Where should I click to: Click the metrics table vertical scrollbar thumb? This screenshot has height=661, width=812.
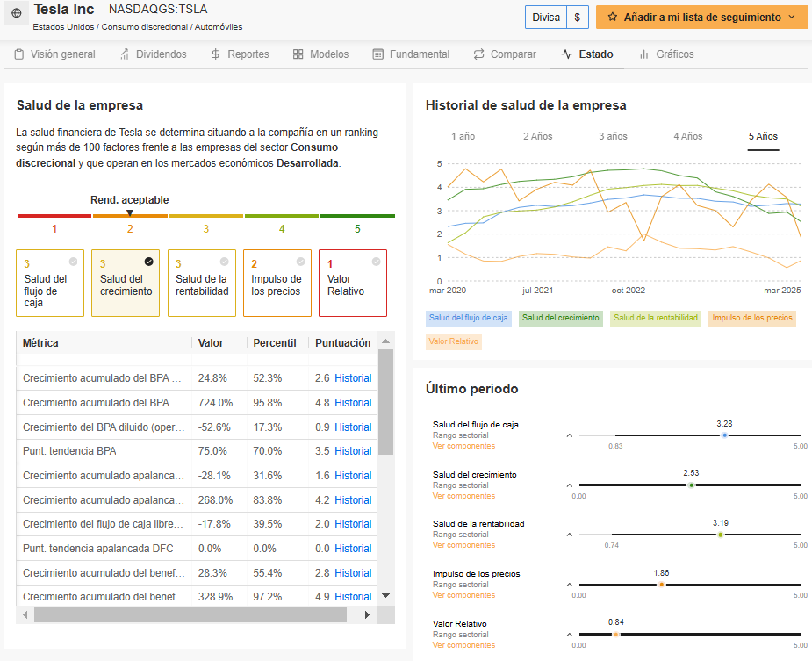coord(385,402)
